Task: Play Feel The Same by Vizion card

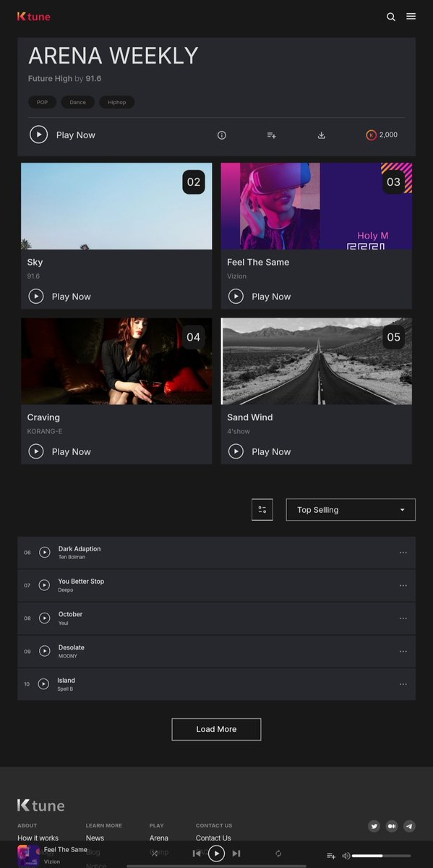Action: click(236, 296)
